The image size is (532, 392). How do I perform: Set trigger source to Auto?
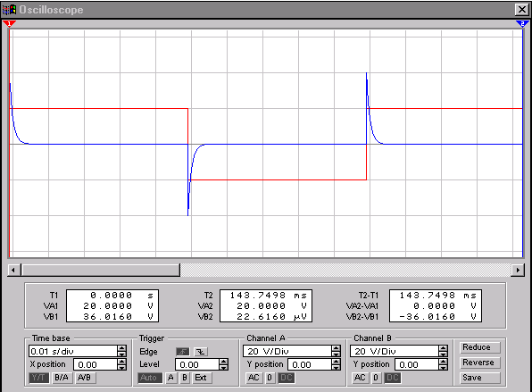click(149, 378)
